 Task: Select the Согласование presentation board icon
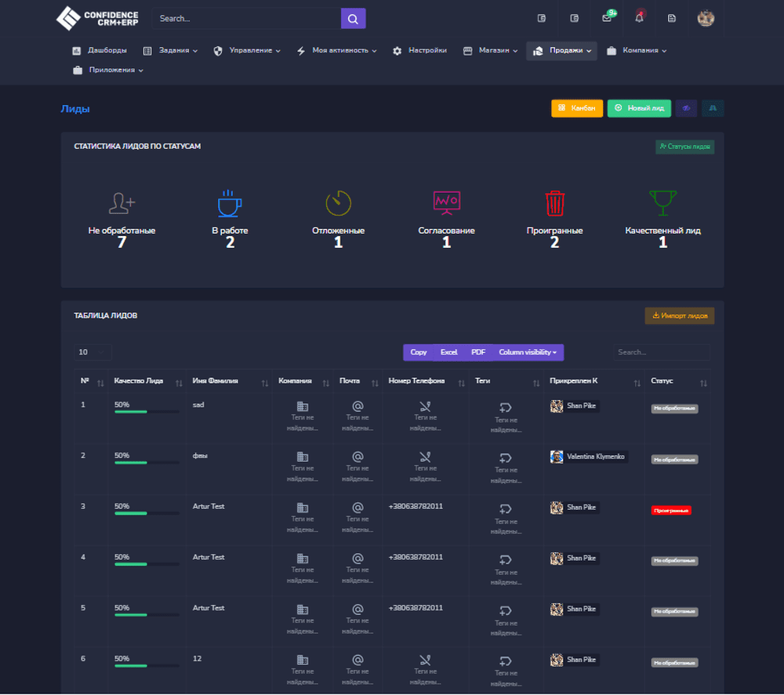tap(446, 203)
